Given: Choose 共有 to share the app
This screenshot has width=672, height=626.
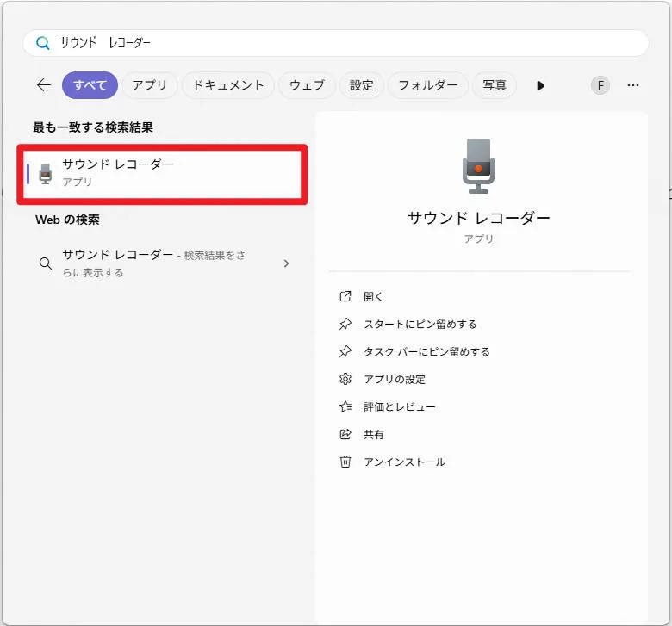Looking at the screenshot, I should tap(373, 435).
